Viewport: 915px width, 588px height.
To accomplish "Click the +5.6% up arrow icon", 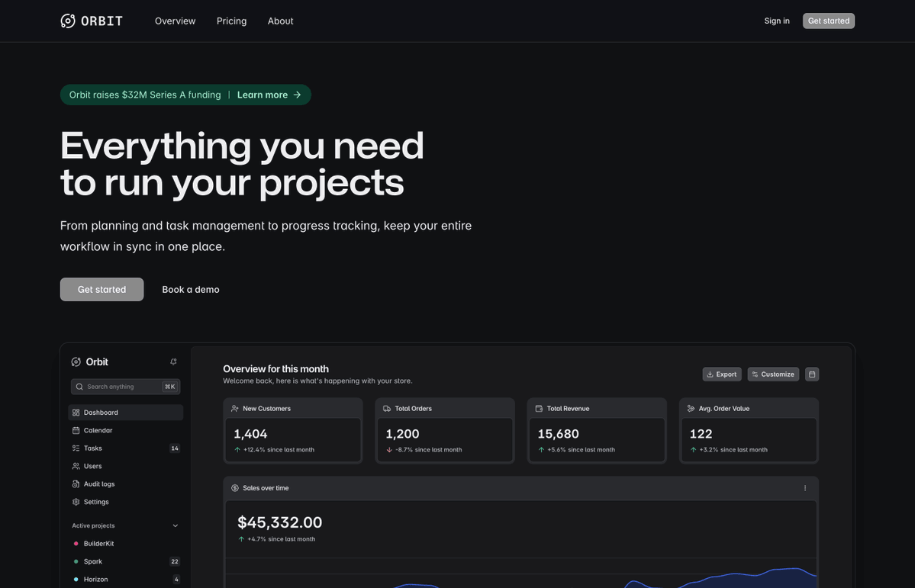I will [542, 450].
